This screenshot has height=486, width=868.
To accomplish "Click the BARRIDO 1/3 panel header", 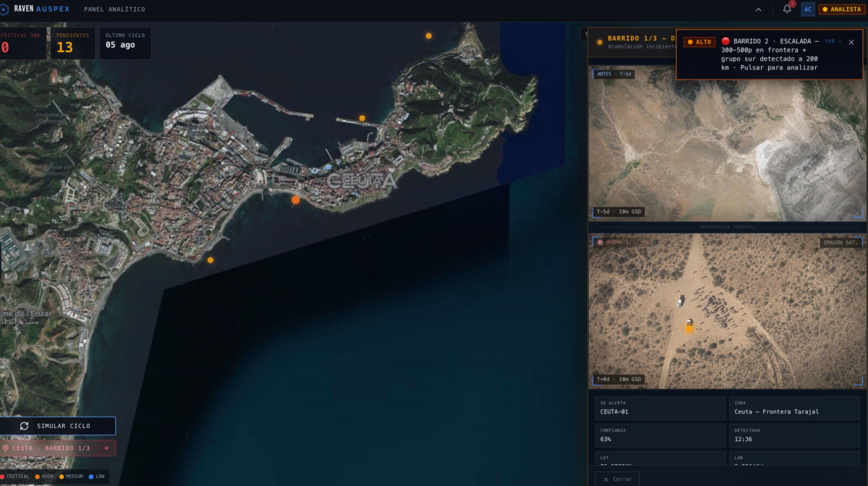I will click(641, 38).
